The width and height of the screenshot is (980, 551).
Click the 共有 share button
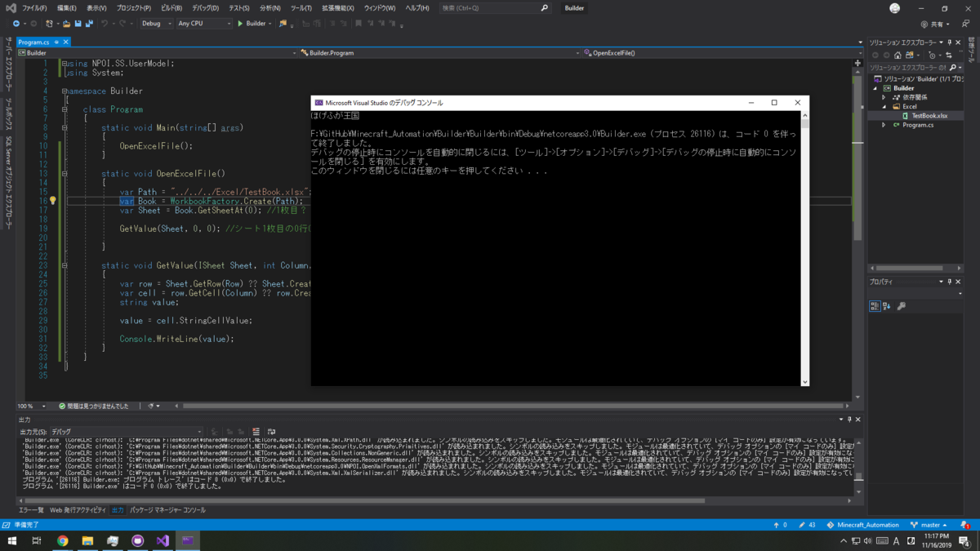[935, 24]
